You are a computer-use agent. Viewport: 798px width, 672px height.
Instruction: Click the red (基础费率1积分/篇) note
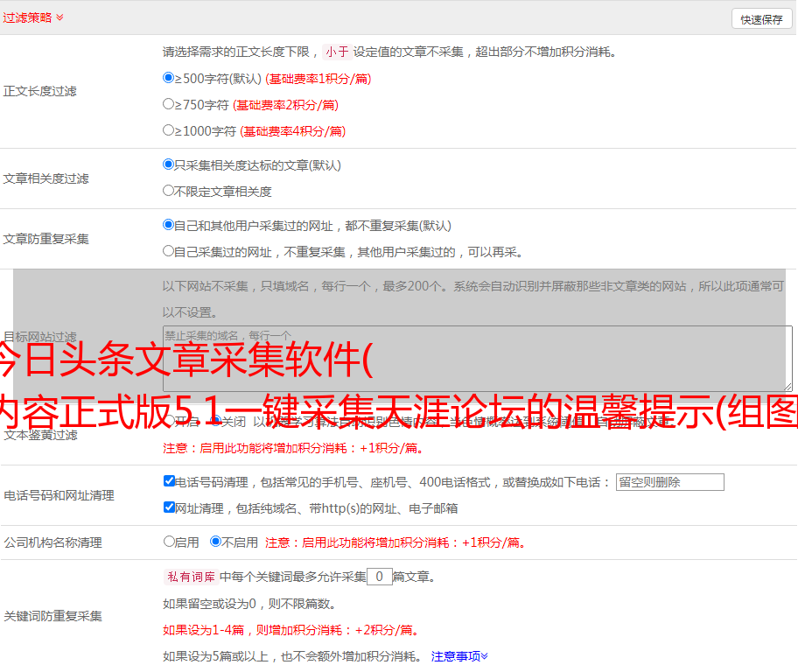coord(318,79)
